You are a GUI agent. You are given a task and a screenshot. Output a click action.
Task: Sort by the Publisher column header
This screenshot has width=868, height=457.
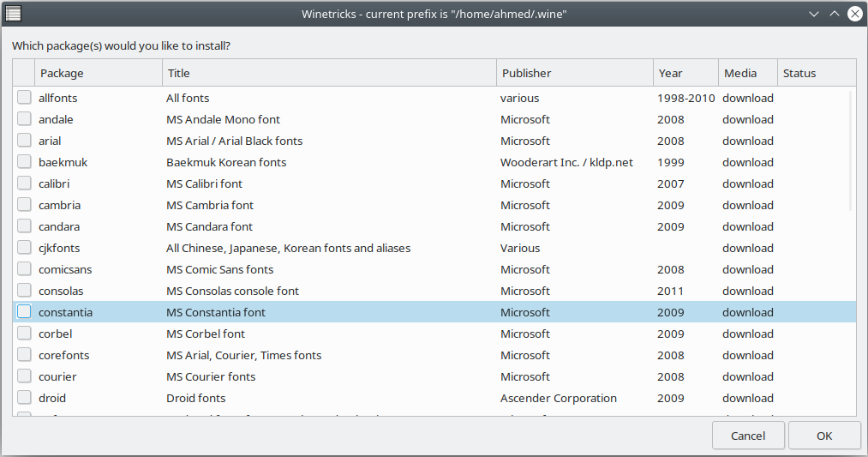point(575,73)
